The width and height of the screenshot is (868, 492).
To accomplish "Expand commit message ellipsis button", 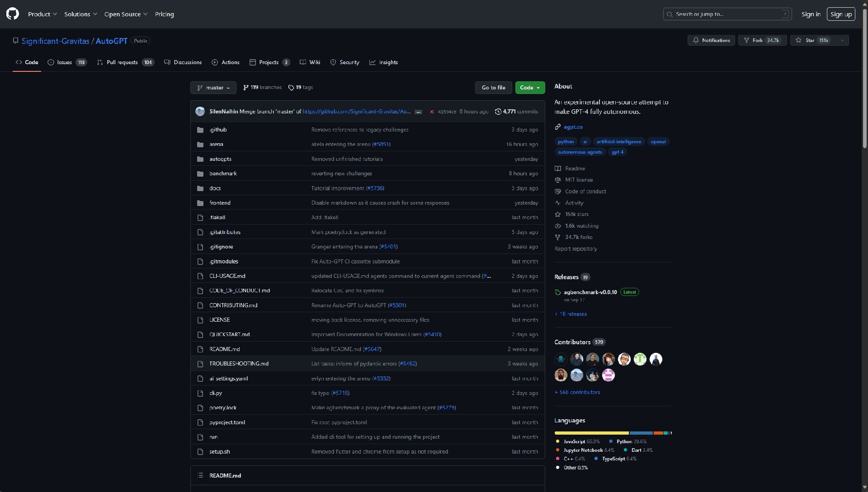I will click(419, 112).
